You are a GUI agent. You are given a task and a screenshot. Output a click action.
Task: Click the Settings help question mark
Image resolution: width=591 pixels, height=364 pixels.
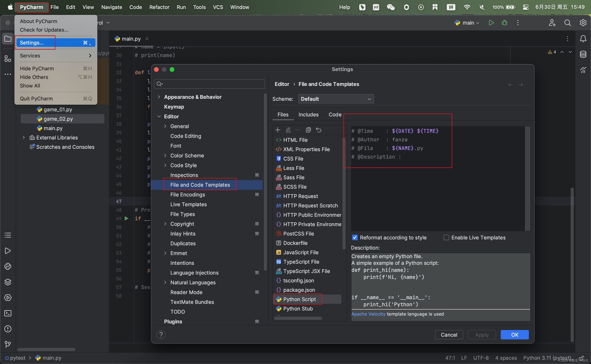[161, 334]
